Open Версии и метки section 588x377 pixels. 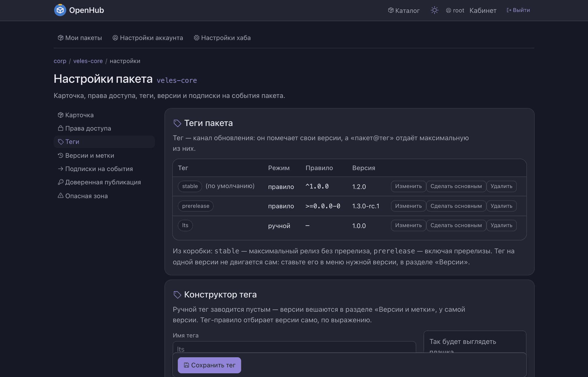click(x=104, y=155)
